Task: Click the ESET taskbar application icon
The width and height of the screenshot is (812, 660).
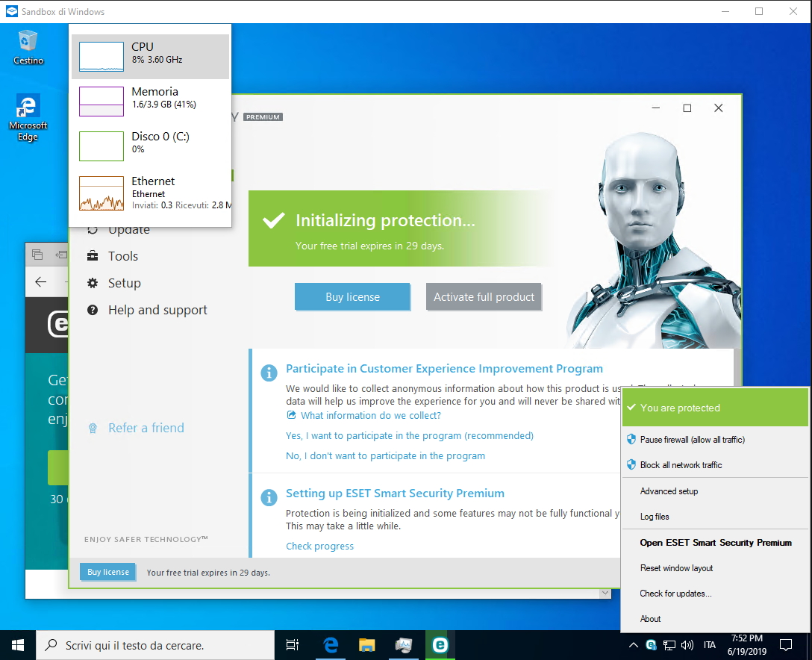Action: (x=440, y=645)
